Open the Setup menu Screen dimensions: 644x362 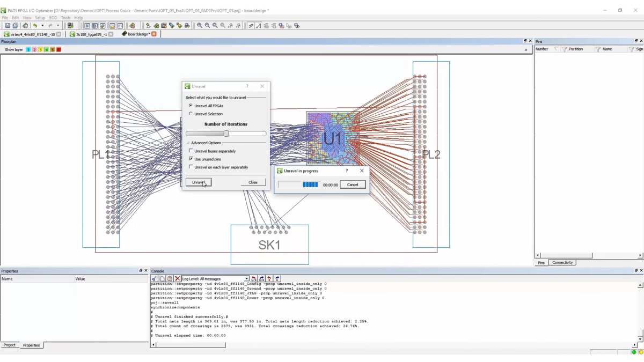(40, 18)
